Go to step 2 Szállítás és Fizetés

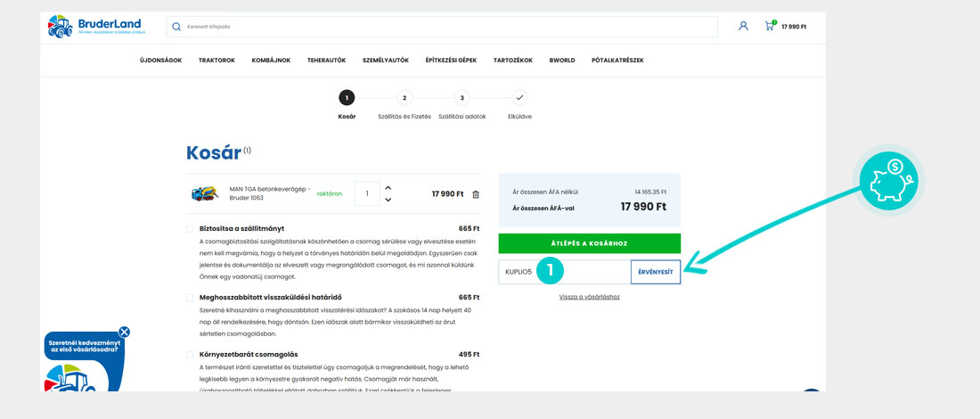click(404, 98)
